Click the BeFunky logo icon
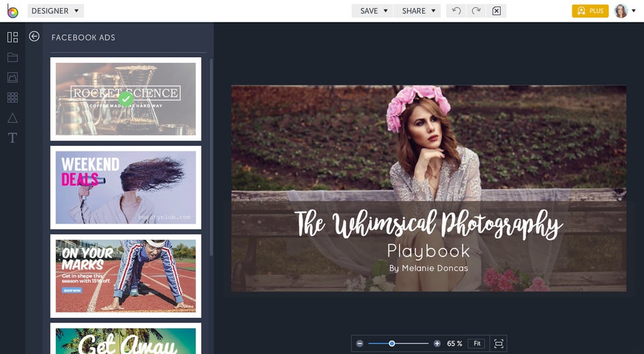This screenshot has width=644, height=354. pyautogui.click(x=12, y=11)
